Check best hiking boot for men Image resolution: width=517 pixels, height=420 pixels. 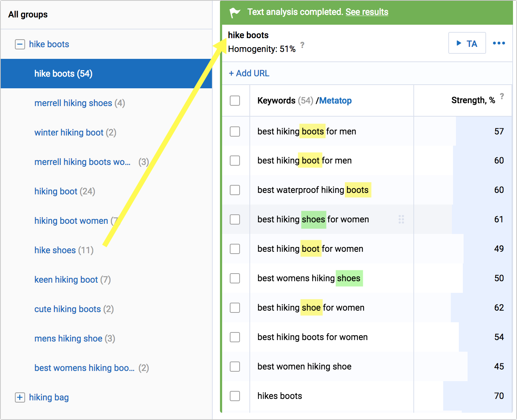pos(235,161)
